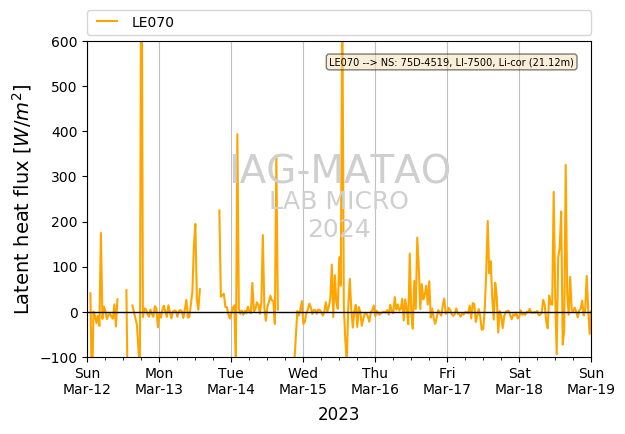Click the Mon Mar-13 x-axis label
Viewport: 625px width, 434px height.
[x=159, y=381]
